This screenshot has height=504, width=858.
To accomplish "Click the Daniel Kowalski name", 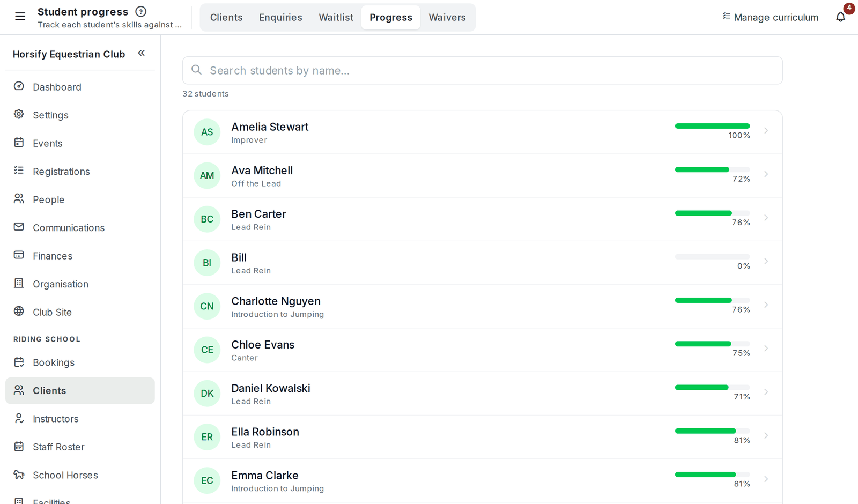I will [271, 388].
